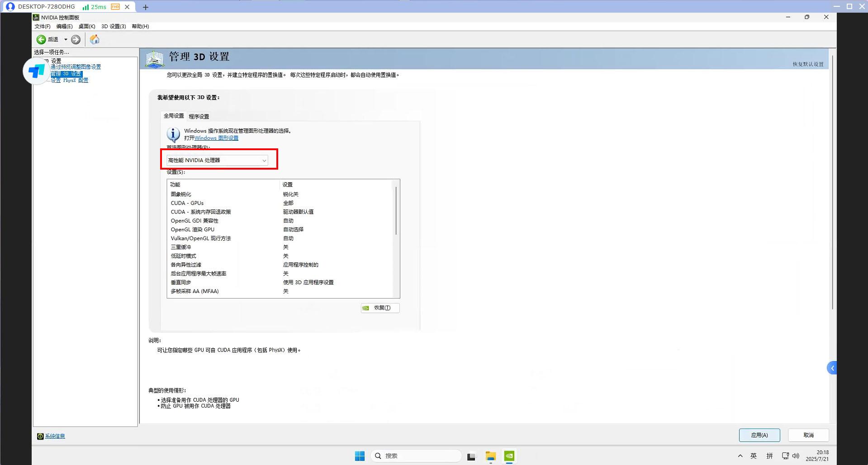Open File Explorer from taskbar
This screenshot has height=465, width=868.
[491, 456]
